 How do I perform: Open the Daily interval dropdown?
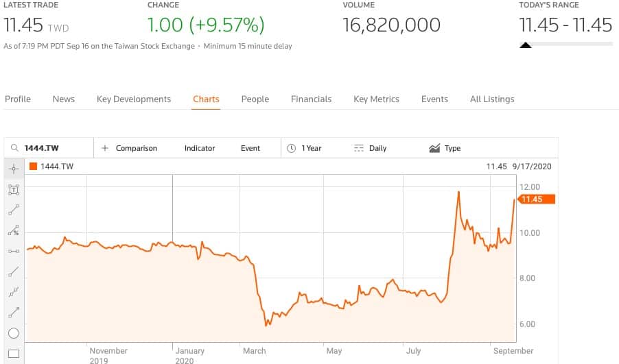click(x=371, y=148)
